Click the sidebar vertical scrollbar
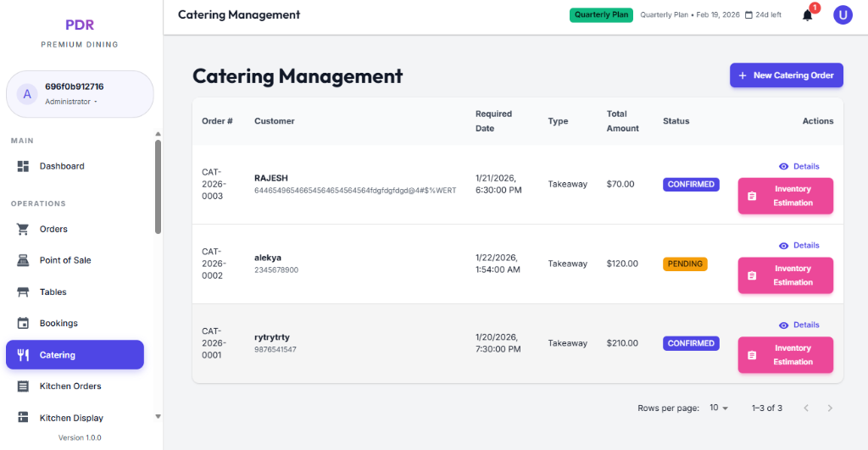Image resolution: width=868 pixels, height=450 pixels. point(158,186)
